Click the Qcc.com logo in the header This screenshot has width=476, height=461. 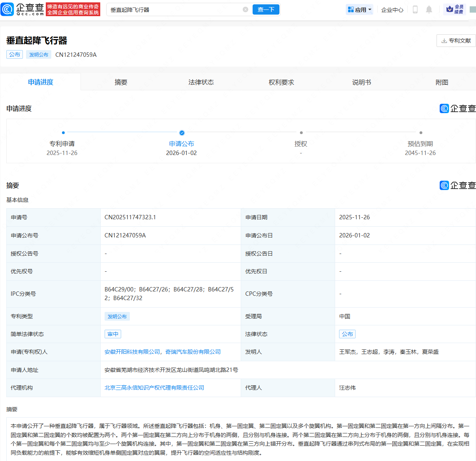coord(23,9)
